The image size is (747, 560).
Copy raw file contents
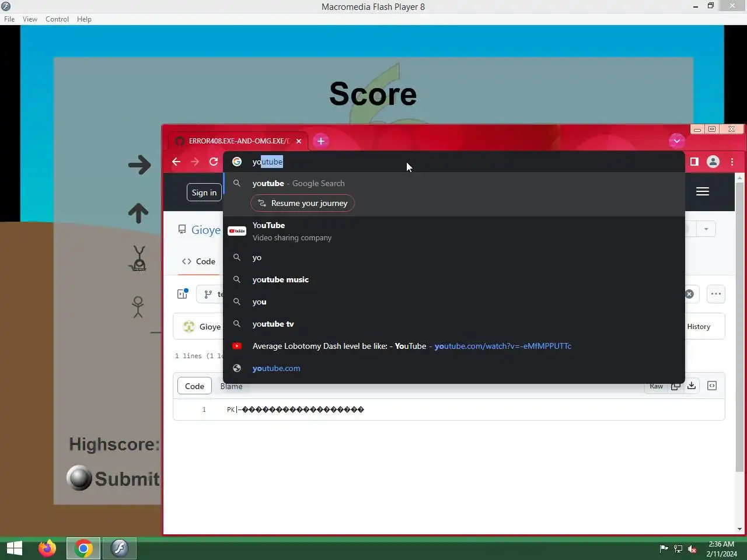click(676, 386)
